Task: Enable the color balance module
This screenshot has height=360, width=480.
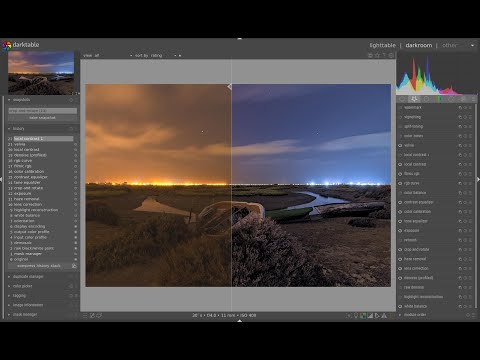Action: (400, 193)
